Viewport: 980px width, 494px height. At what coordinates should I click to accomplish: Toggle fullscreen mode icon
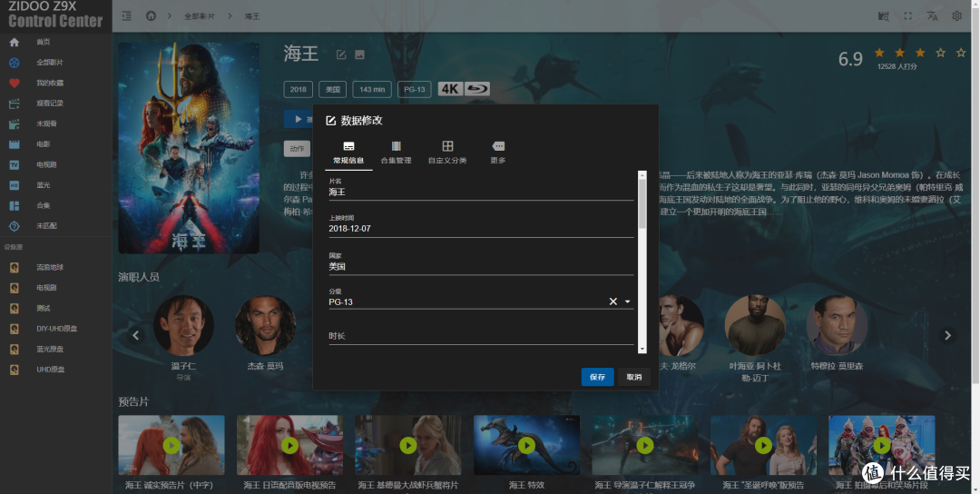point(908,16)
